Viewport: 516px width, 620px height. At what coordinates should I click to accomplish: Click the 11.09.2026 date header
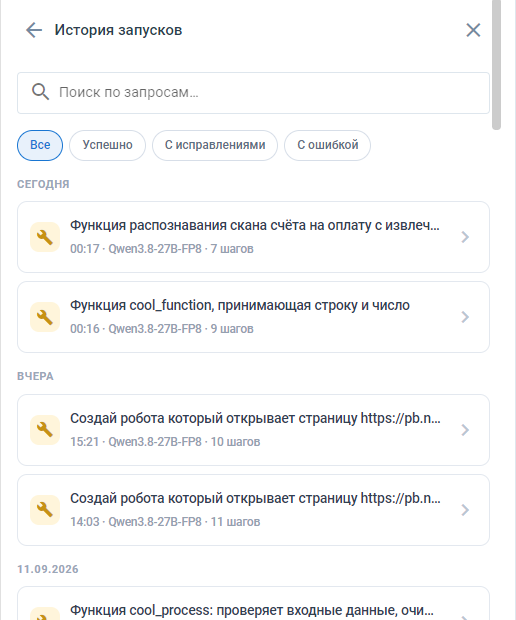point(48,569)
